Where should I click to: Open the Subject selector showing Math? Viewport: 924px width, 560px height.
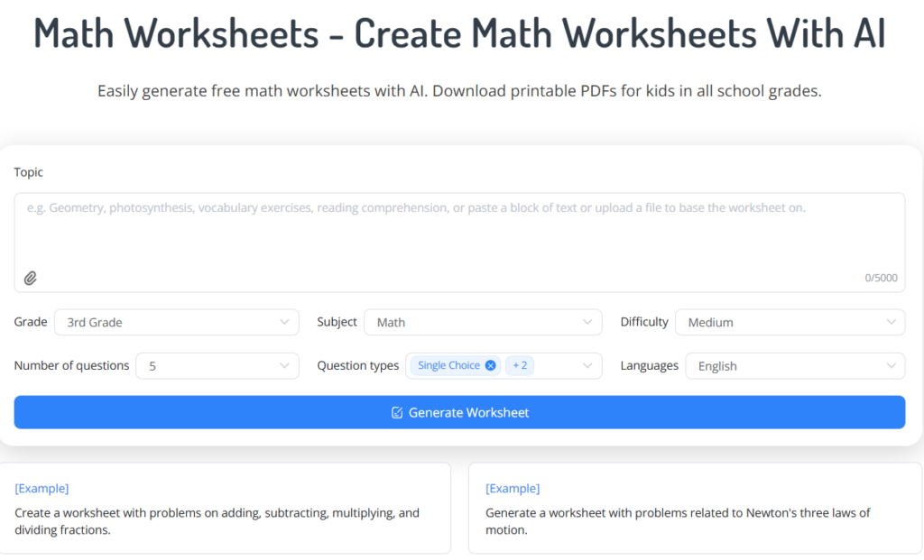click(483, 322)
